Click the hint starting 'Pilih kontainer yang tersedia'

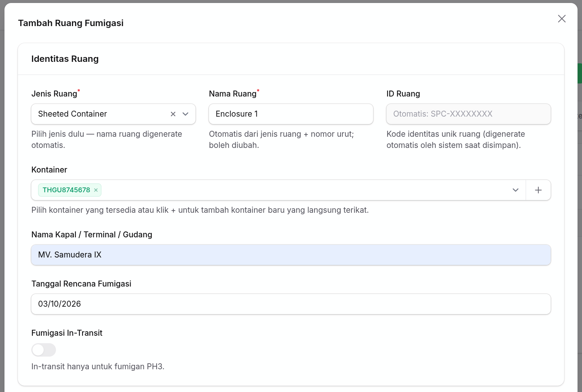[x=200, y=210]
